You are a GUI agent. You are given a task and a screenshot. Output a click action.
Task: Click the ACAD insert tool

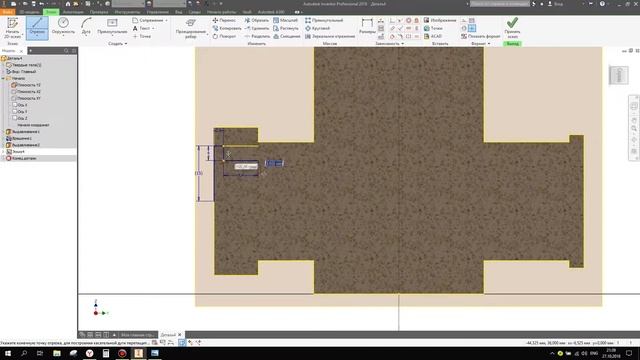(x=433, y=36)
